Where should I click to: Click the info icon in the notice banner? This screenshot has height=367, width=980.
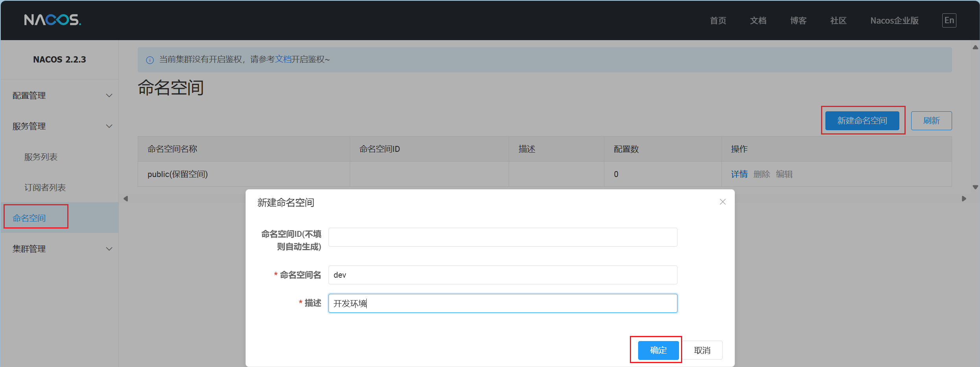tap(150, 60)
